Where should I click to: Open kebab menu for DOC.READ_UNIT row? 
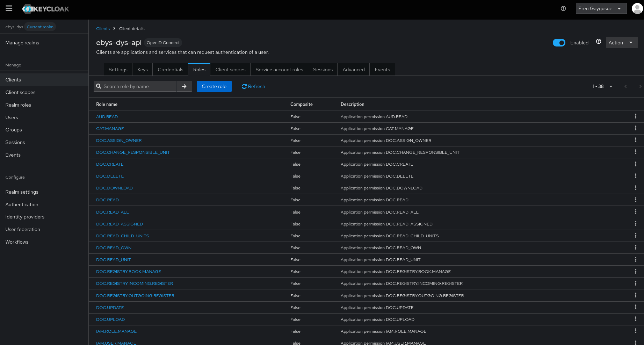636,259
